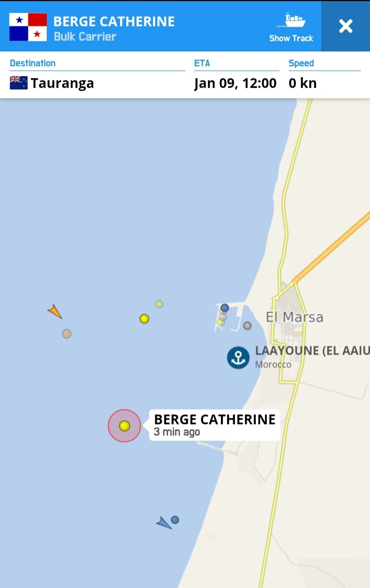Tap the blue arrow vessel marker
The image size is (370, 588).
click(164, 523)
